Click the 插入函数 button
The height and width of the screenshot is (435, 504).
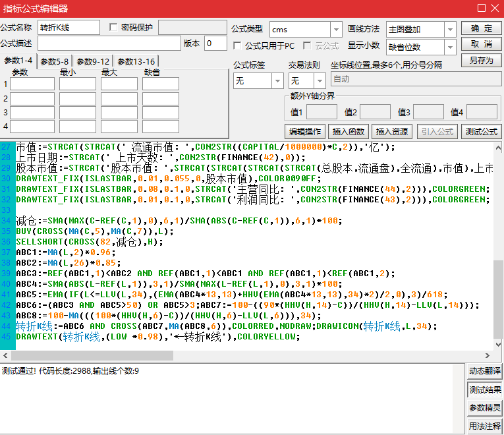tap(349, 131)
